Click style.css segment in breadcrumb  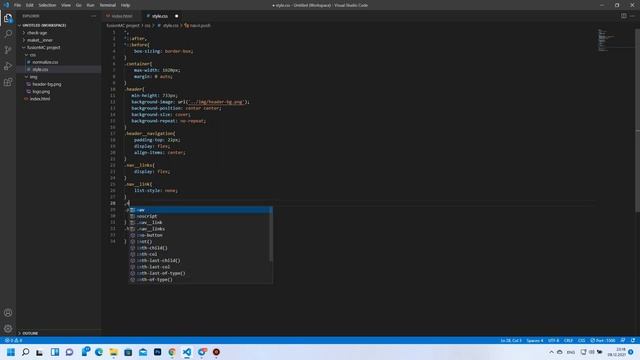click(171, 25)
